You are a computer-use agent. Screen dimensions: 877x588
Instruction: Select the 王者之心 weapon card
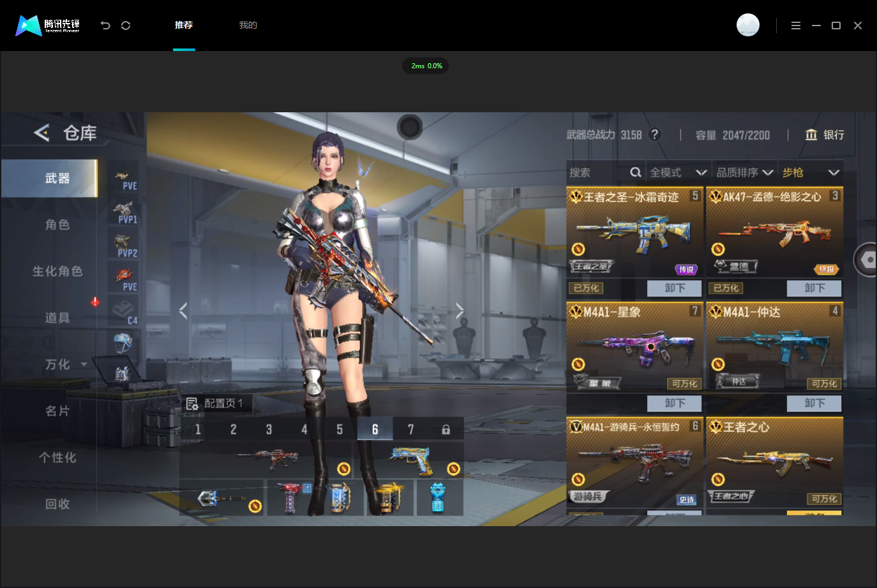774,462
